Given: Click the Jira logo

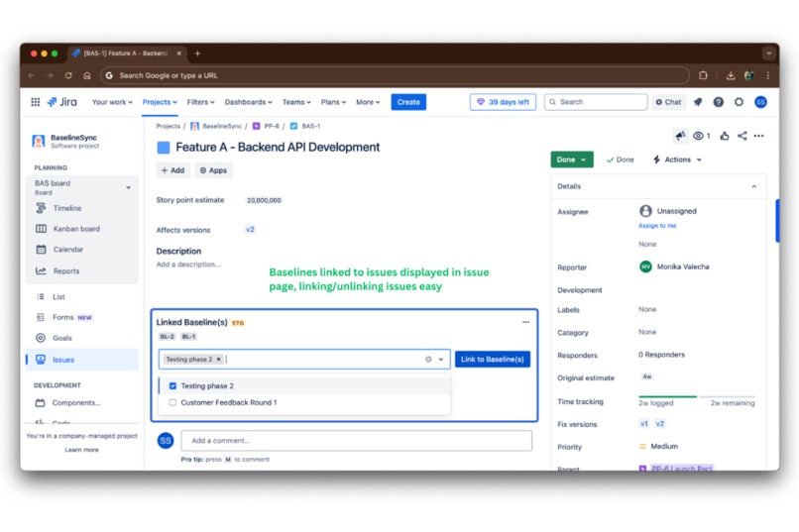Looking at the screenshot, I should coord(62,102).
